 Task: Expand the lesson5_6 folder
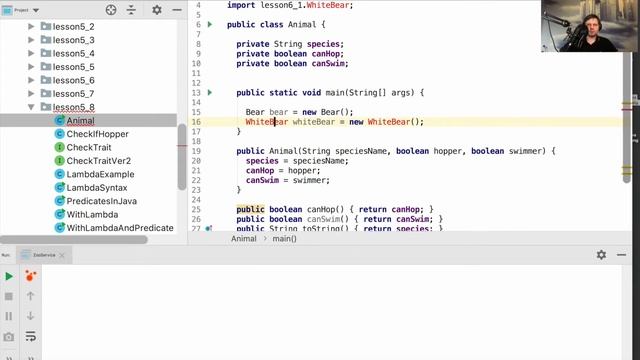tap(31, 80)
